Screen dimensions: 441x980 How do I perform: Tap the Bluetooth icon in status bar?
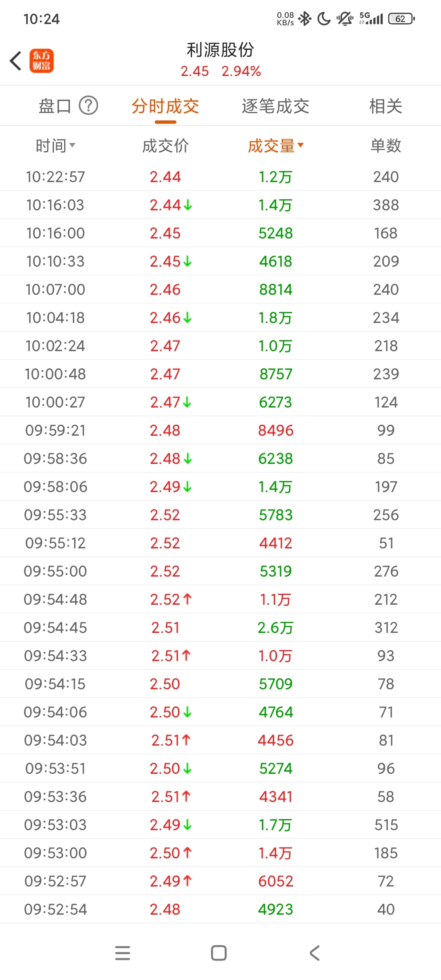click(x=305, y=19)
